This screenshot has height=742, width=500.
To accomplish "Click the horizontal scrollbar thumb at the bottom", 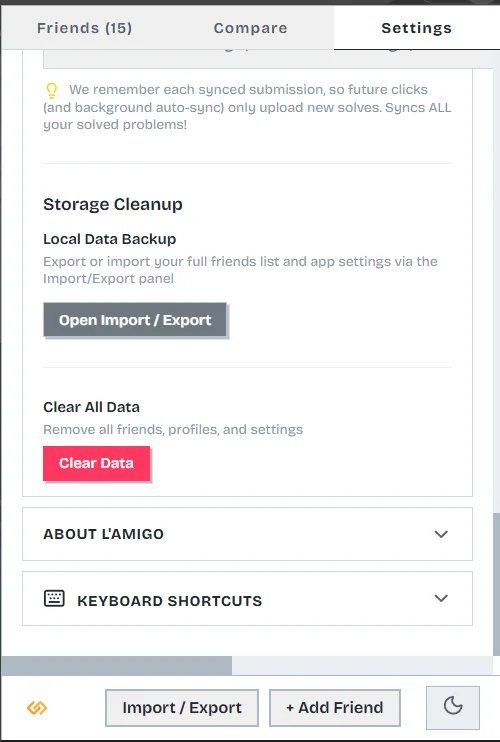I will pos(116,665).
